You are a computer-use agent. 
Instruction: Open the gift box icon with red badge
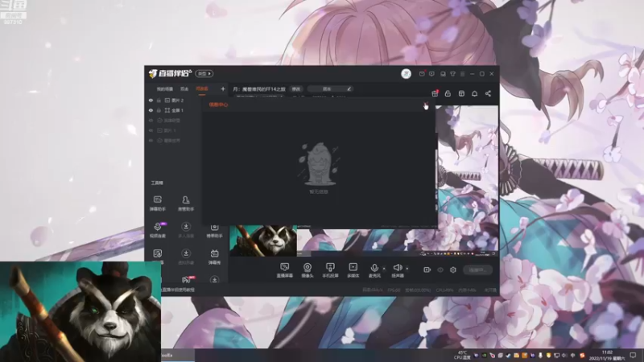tap(435, 93)
